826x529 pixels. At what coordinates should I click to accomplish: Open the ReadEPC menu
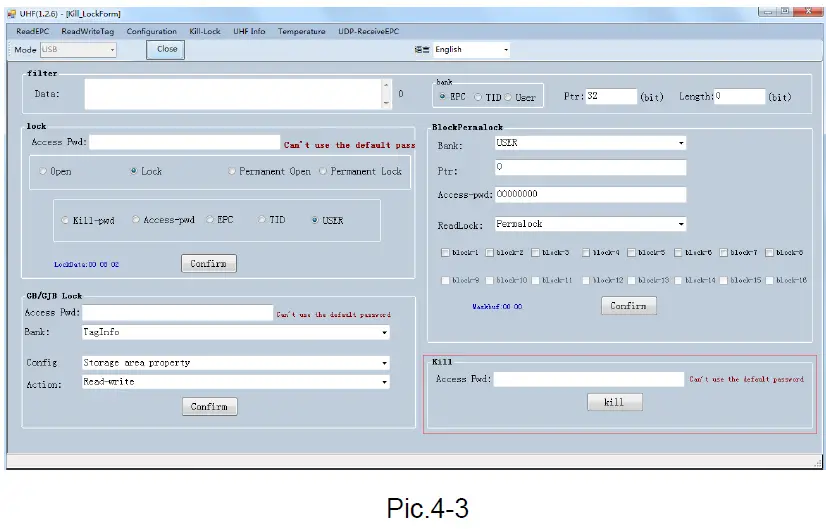pos(32,31)
